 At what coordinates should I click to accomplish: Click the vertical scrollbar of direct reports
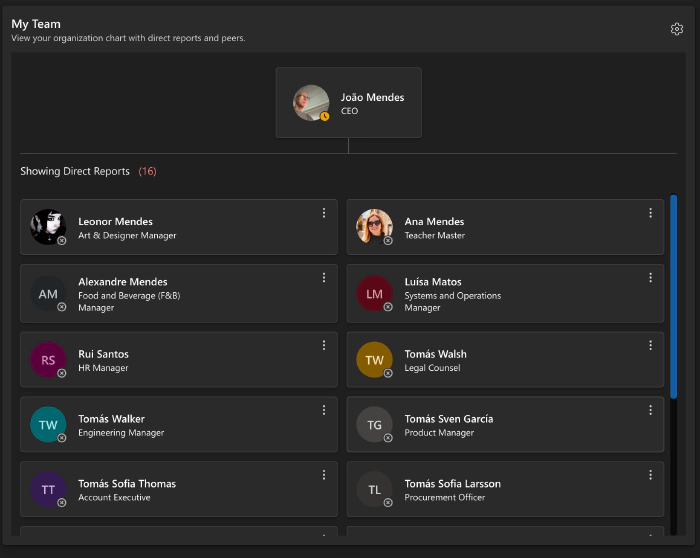(674, 290)
